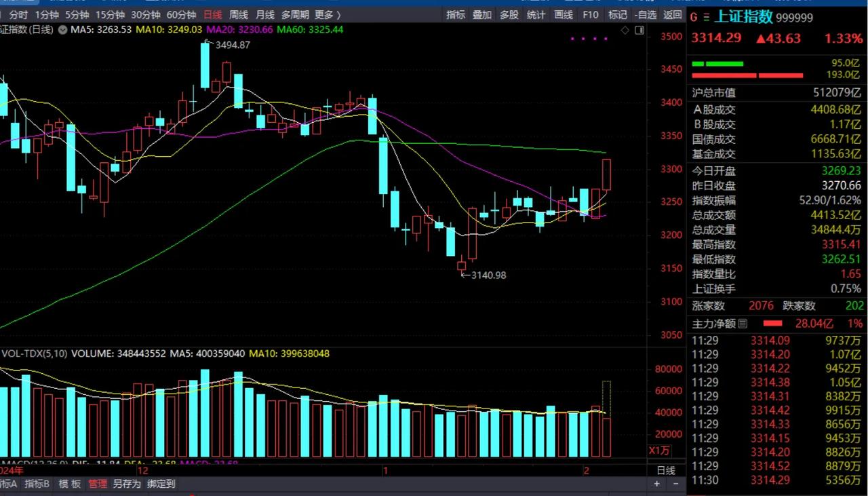
Task: Click the red 193.0亿 sell bar
Action: [x=747, y=75]
